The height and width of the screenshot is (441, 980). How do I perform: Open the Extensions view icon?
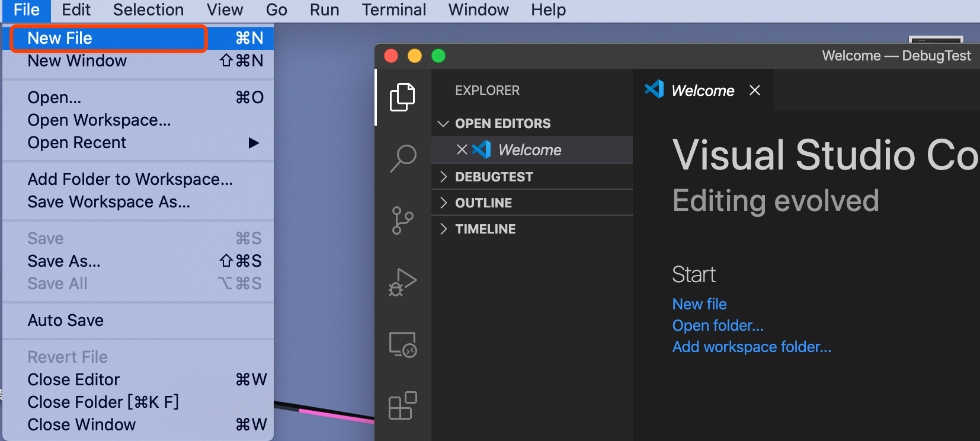click(x=403, y=405)
